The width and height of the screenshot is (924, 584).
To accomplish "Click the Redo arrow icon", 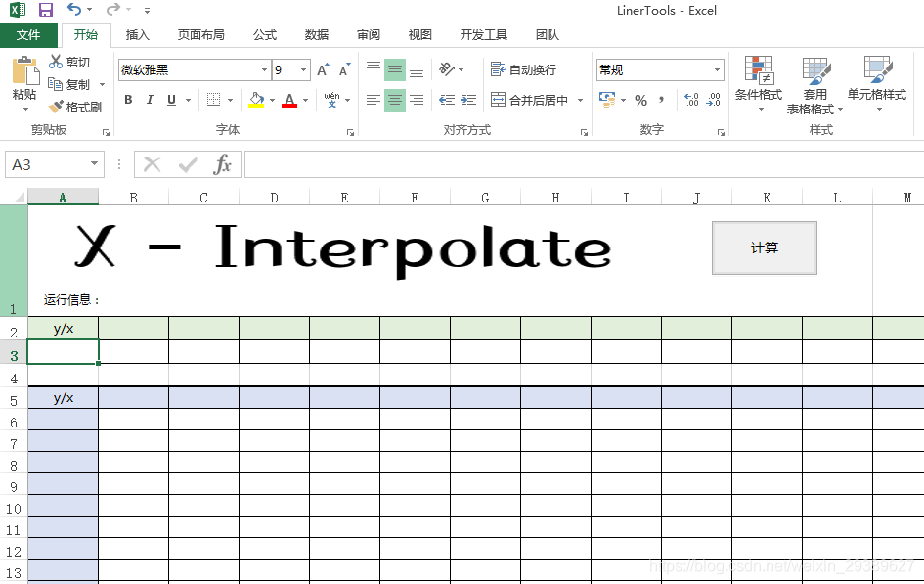I will pyautogui.click(x=112, y=10).
